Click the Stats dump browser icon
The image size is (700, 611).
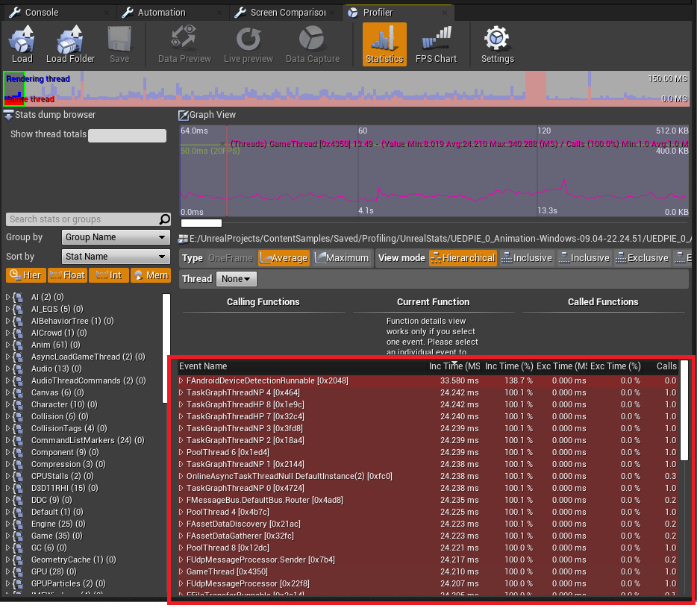pyautogui.click(x=8, y=115)
